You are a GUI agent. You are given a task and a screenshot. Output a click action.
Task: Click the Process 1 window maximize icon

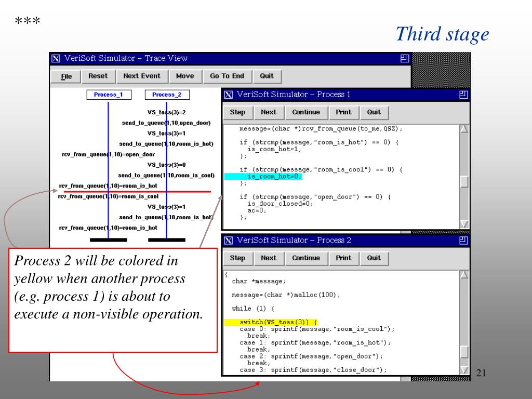point(463,95)
